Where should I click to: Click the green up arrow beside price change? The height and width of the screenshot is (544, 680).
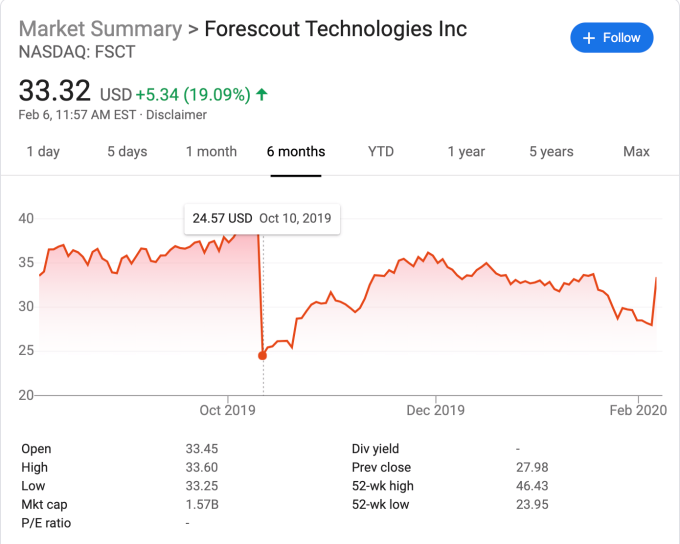click(x=262, y=95)
